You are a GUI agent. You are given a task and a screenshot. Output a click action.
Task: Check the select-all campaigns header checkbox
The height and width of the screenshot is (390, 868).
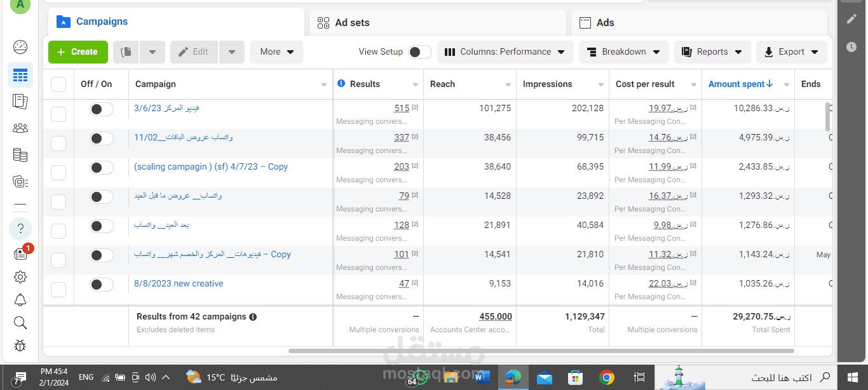click(58, 84)
